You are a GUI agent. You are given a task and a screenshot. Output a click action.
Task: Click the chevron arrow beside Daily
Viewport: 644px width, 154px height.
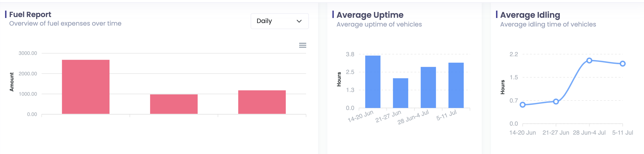(299, 21)
